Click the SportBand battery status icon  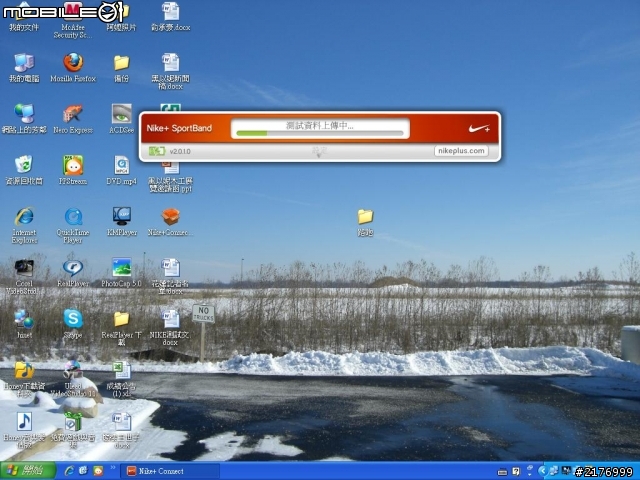(x=157, y=151)
